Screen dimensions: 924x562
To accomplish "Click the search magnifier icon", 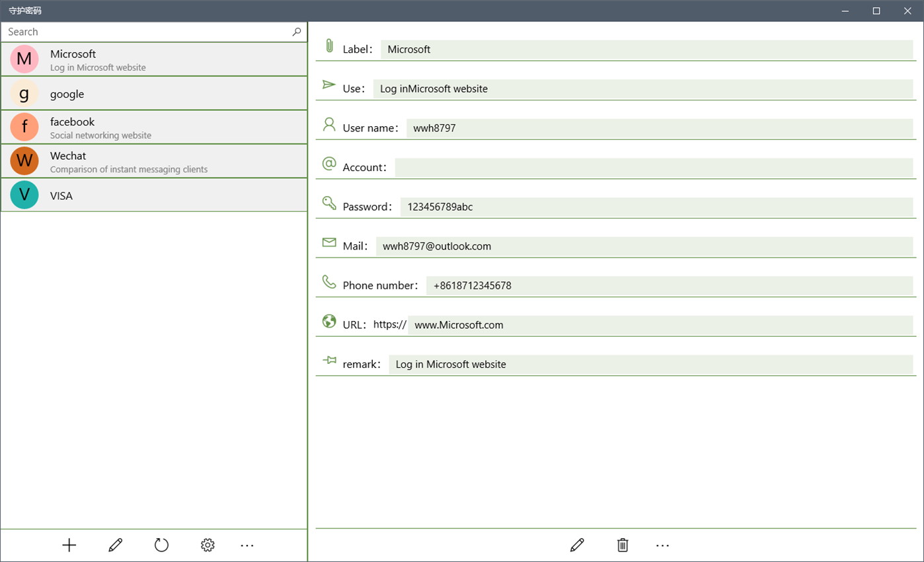I will tap(297, 32).
